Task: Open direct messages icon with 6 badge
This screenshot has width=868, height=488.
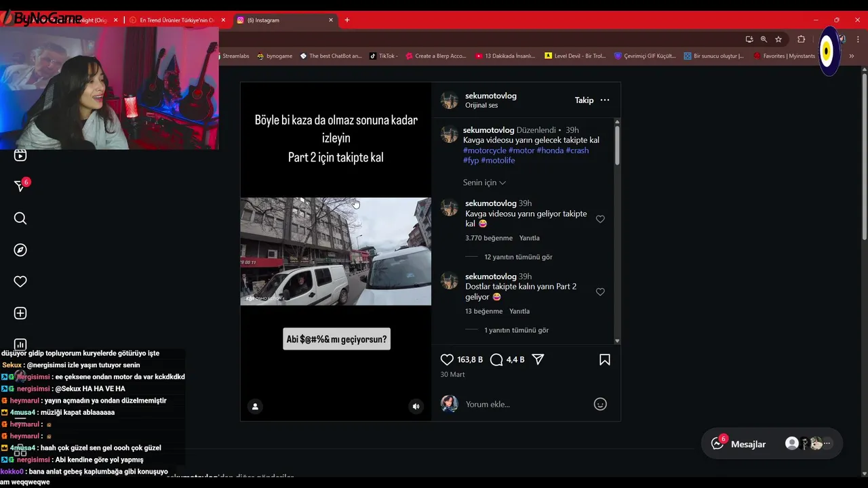Action: pyautogui.click(x=21, y=186)
